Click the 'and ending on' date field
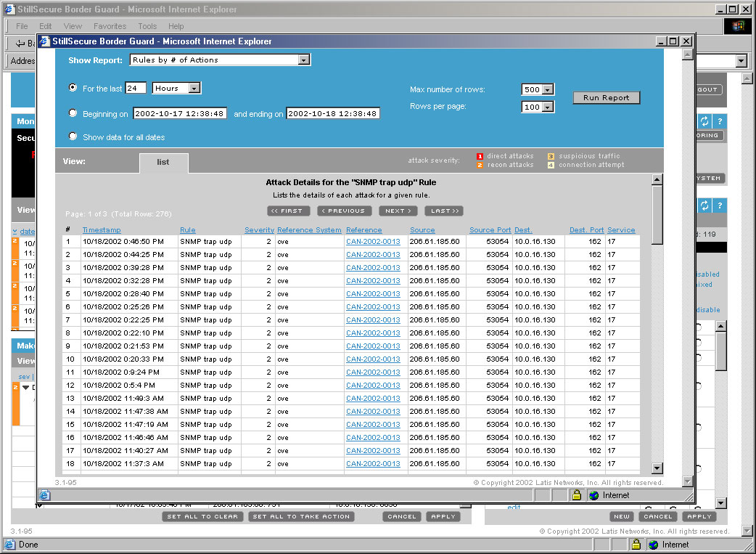This screenshot has width=756, height=554. click(x=333, y=113)
